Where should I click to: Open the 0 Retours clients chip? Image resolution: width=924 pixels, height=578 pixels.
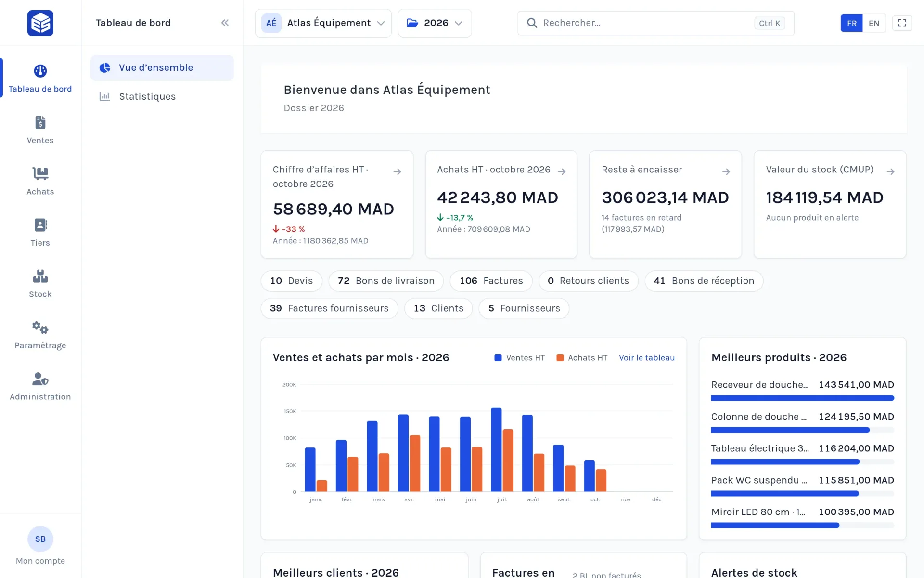click(588, 281)
